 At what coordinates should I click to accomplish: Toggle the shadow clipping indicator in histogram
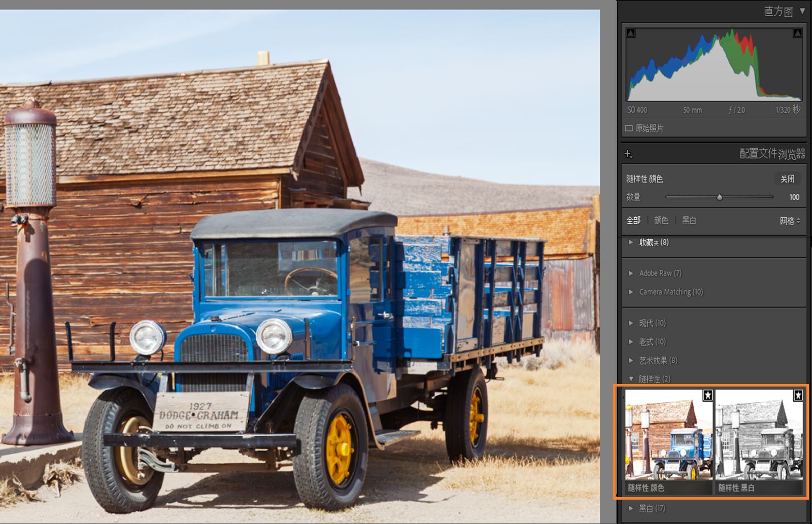[x=630, y=33]
